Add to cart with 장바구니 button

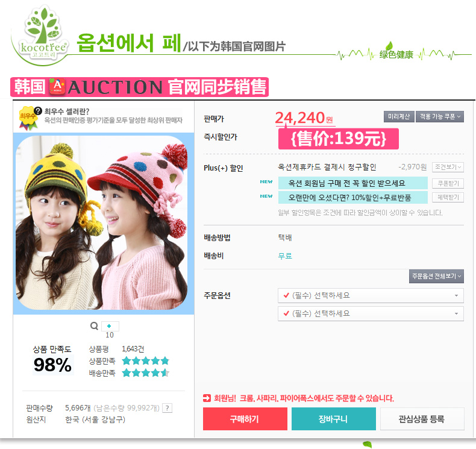click(x=334, y=419)
